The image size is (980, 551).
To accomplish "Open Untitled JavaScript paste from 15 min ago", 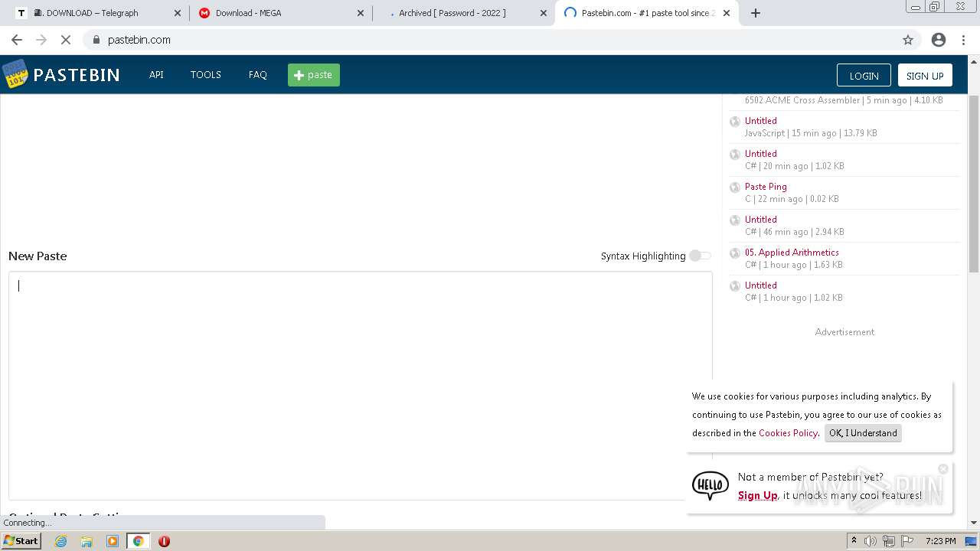I will click(761, 121).
